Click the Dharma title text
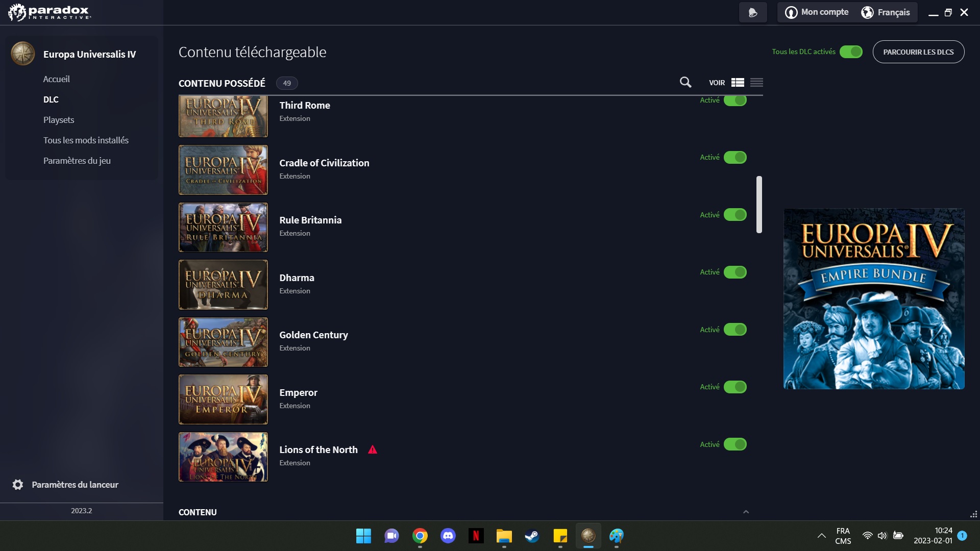This screenshot has height=551, width=980. point(297,278)
